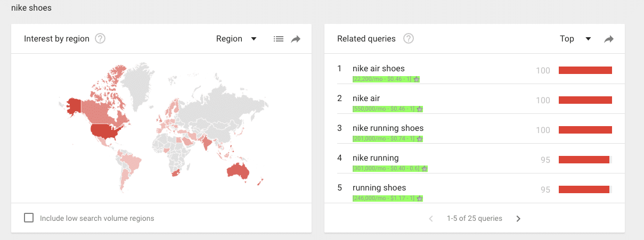Select the nike running score bar

(584, 160)
